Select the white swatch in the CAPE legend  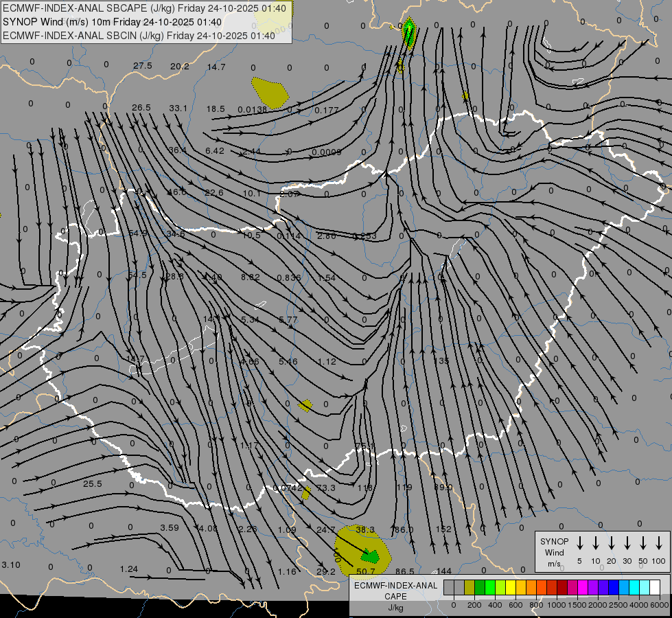click(655, 587)
